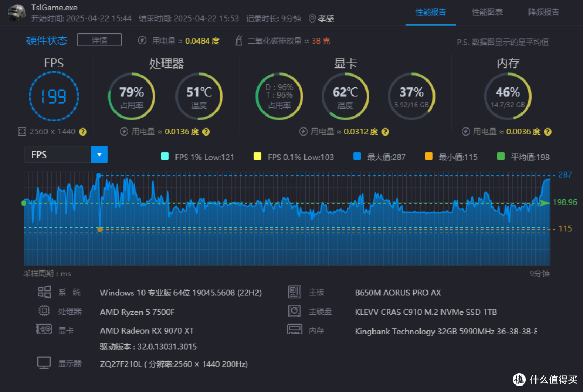Click the 199 FPS circular gauge
Viewport: 583px width, 392px height.
pos(54,96)
